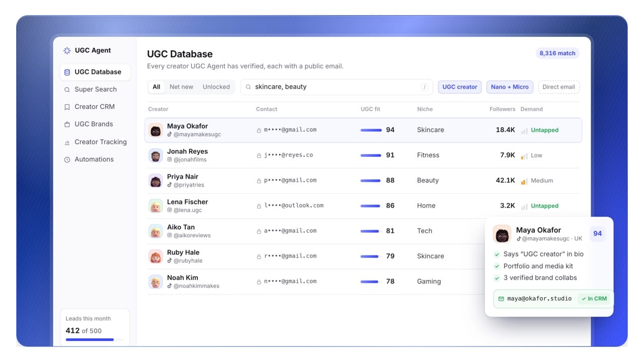Toggle the UGC creator filter chip
Image resolution: width=644 pixels, height=362 pixels.
point(460,87)
